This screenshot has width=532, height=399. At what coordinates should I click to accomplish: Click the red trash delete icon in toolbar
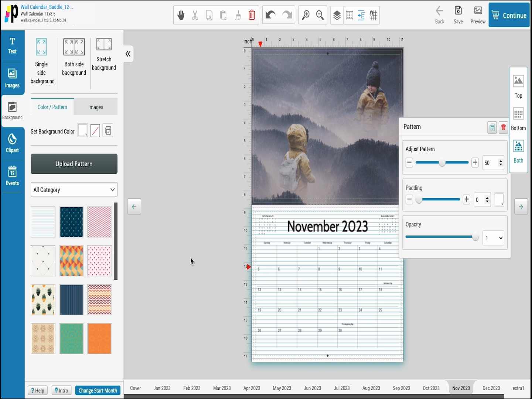(x=252, y=15)
